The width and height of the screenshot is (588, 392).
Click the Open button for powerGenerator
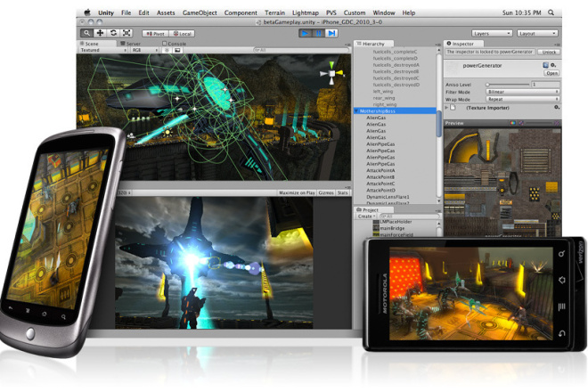(x=551, y=74)
